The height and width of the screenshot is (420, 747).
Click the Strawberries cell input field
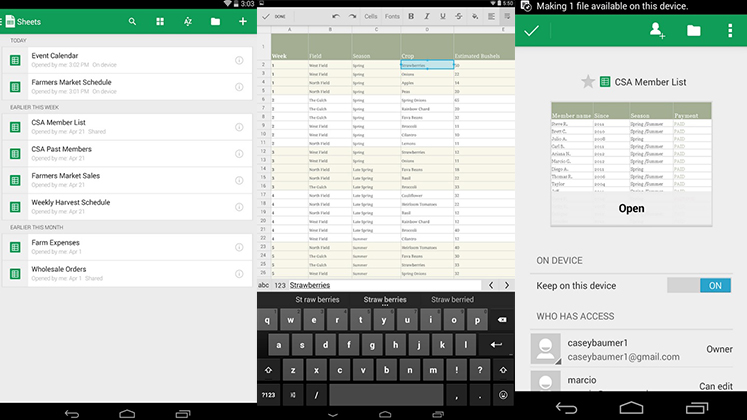385,285
